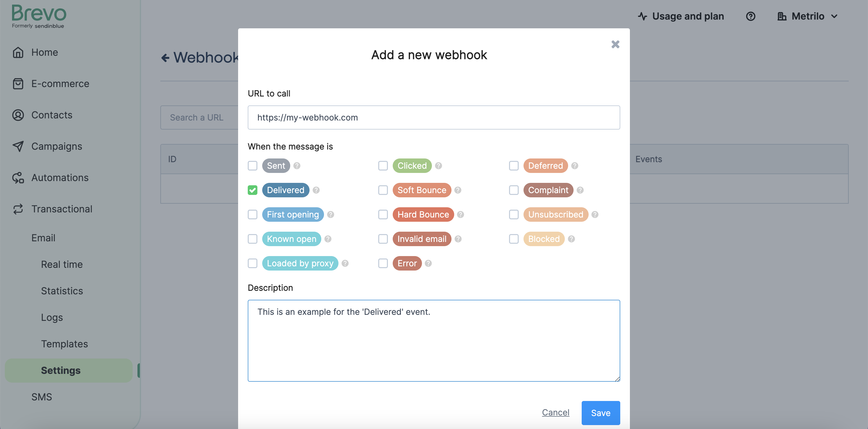Switch to the SMS section
The image size is (868, 429).
pos(42,397)
